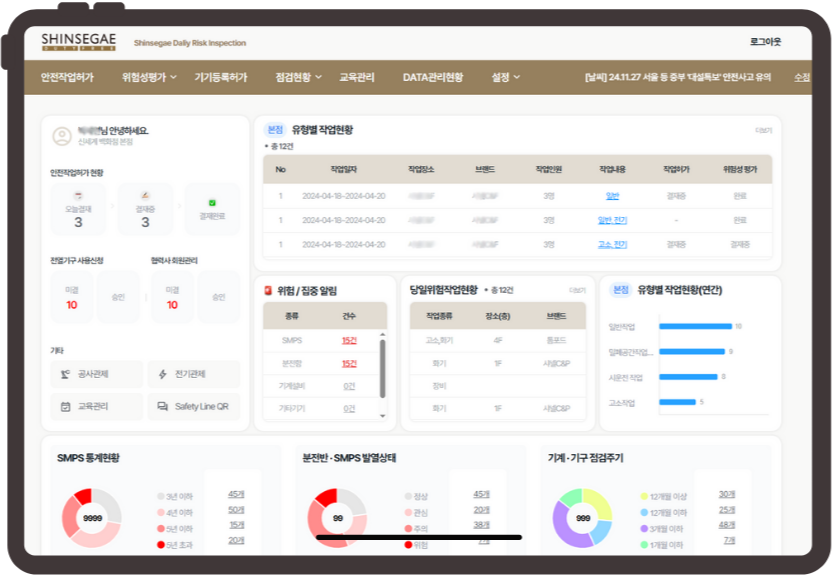Click the red 위험/집중 알림 alert icon
The width and height of the screenshot is (832, 576).
click(267, 291)
